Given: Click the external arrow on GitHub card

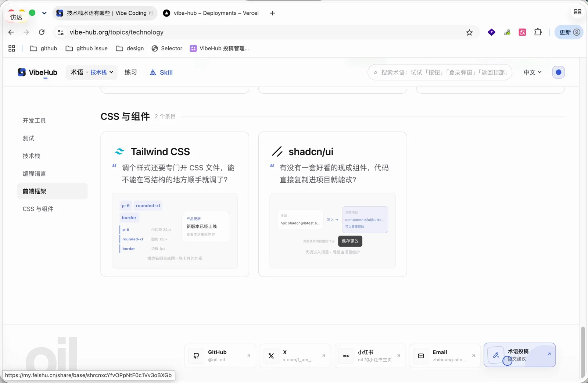Looking at the screenshot, I should [248, 356].
